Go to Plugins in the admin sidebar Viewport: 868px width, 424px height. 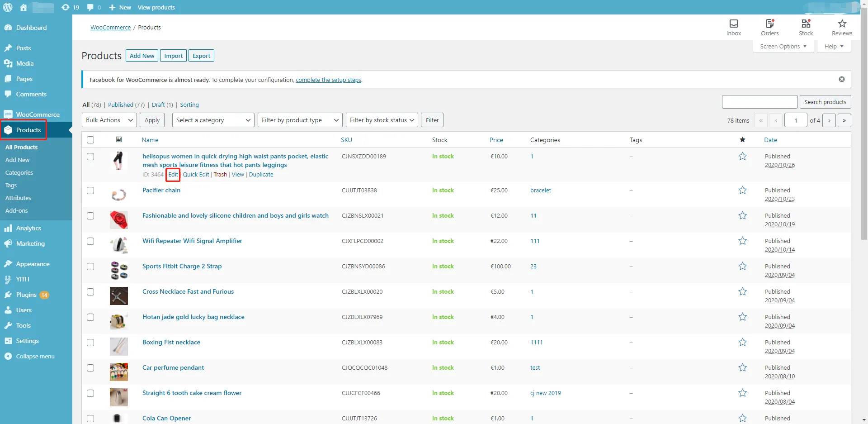coord(26,295)
